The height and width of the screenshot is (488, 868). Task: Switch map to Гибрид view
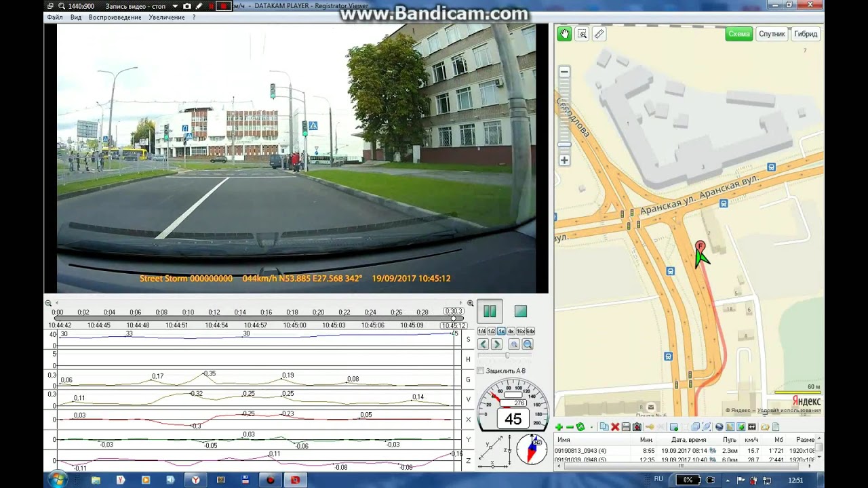pos(806,34)
